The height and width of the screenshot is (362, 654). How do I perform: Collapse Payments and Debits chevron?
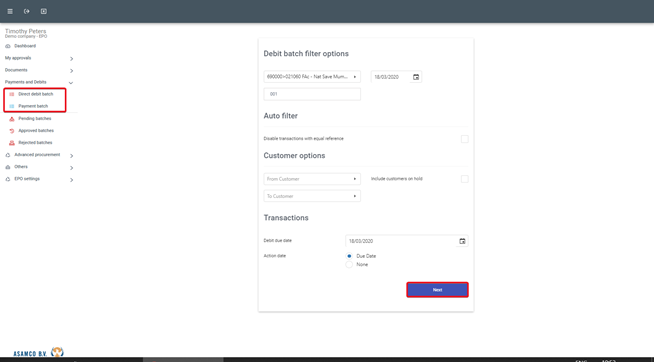tap(71, 83)
